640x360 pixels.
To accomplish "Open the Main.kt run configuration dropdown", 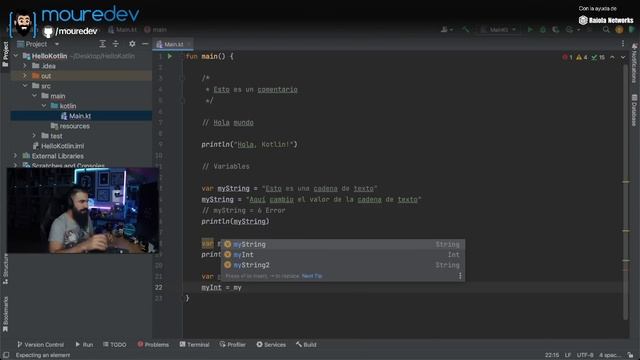I will 498,29.
